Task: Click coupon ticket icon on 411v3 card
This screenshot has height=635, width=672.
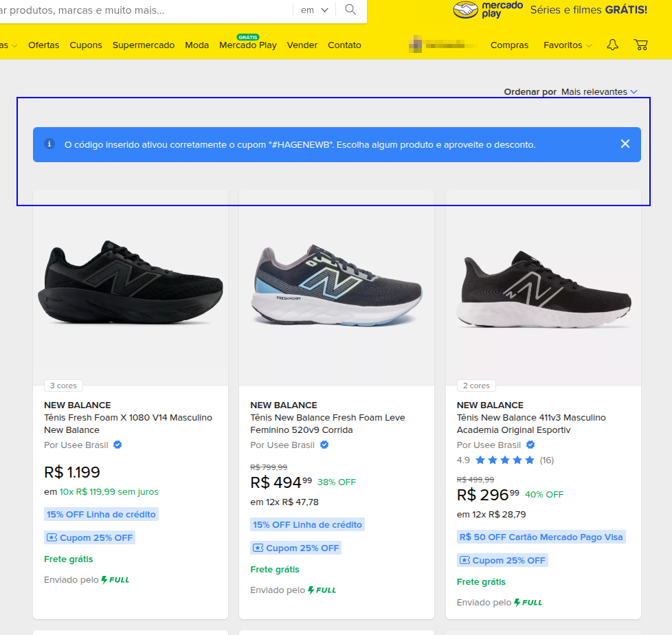Action: [464, 560]
